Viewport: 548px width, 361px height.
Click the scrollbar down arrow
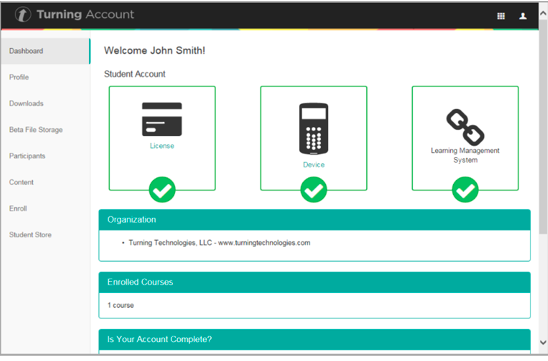(x=543, y=342)
